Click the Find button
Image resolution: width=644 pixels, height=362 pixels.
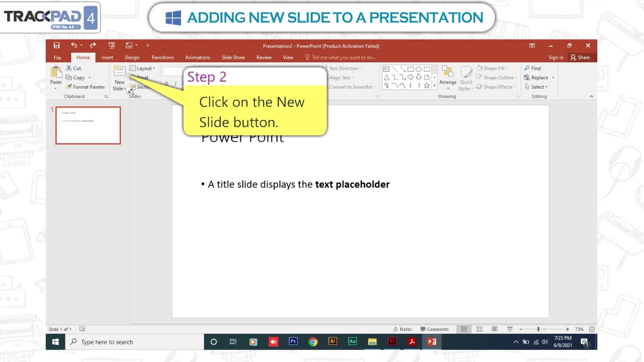(533, 68)
